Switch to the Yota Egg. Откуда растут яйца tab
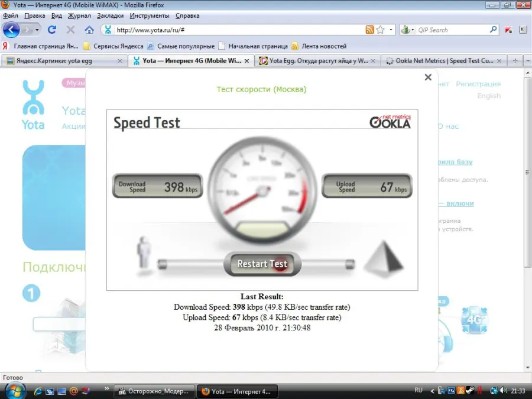532x399 pixels. coord(317,61)
